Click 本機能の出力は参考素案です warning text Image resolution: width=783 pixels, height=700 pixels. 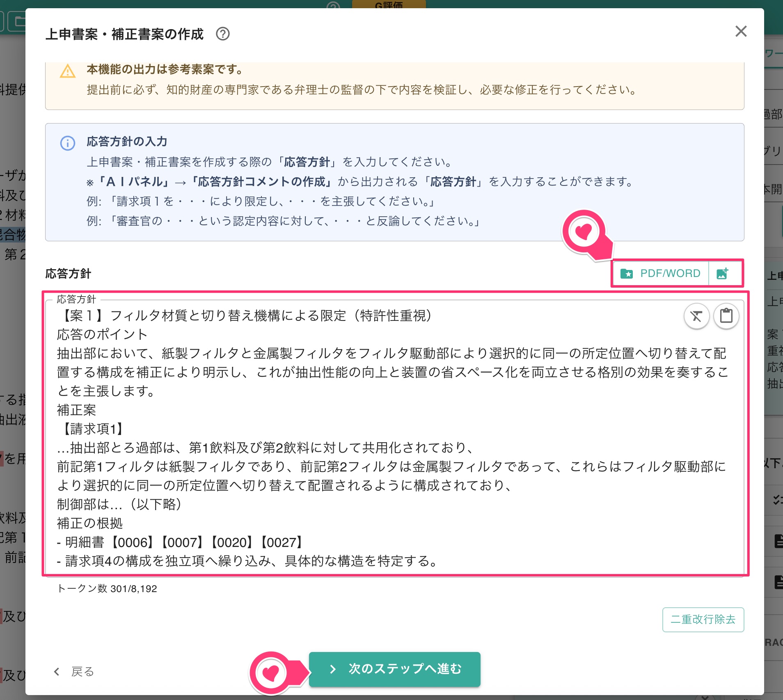click(x=165, y=69)
